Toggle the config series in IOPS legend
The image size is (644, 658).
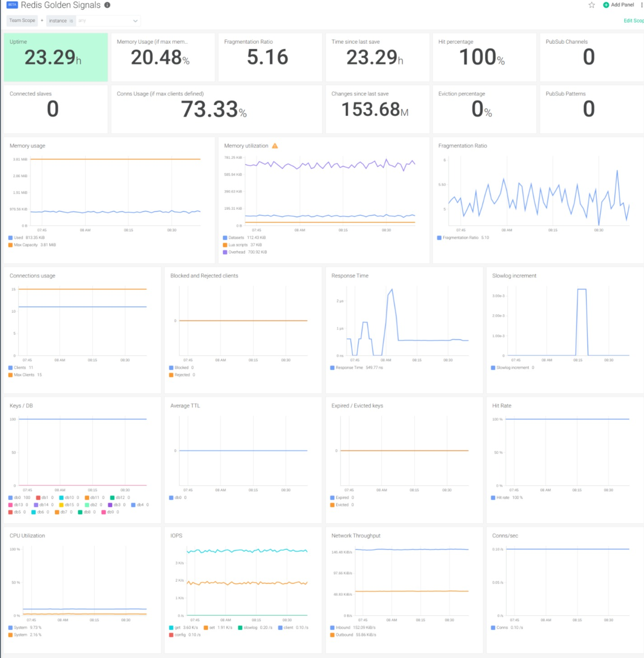tap(185, 635)
